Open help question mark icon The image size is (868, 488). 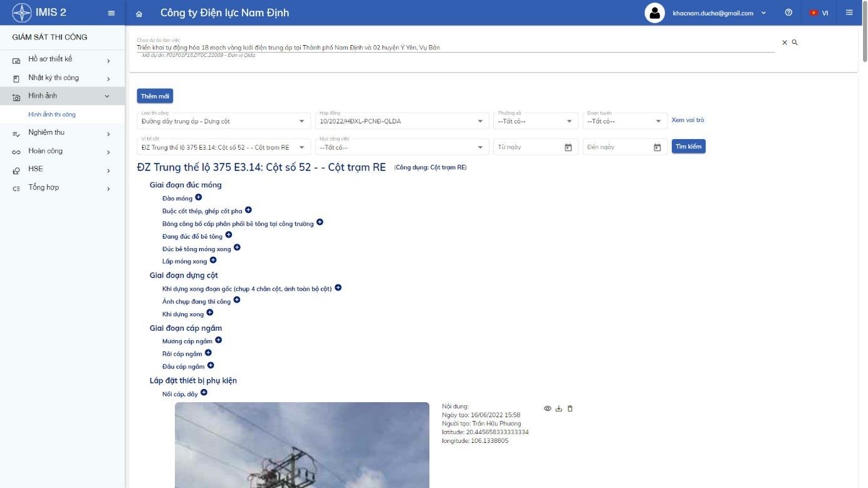point(788,13)
